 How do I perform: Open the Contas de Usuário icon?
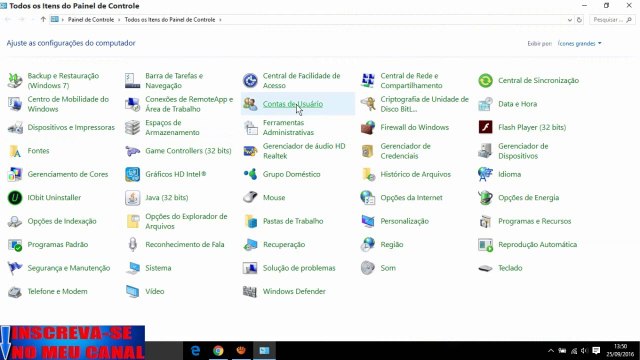[x=250, y=104]
